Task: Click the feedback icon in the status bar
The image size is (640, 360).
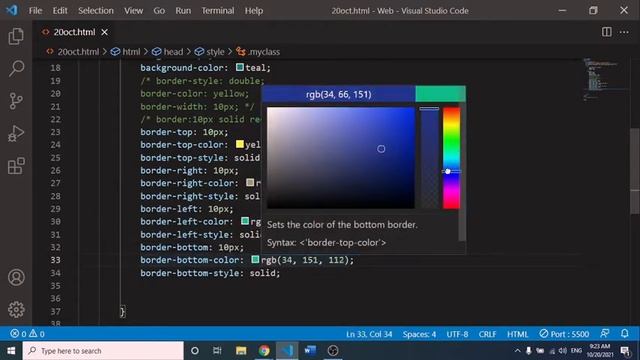Action: (605, 333)
